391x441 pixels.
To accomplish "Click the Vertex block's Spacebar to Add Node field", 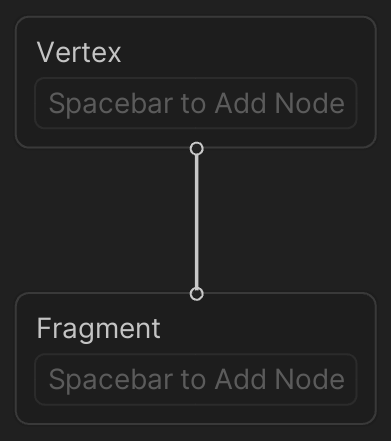I will click(196, 103).
